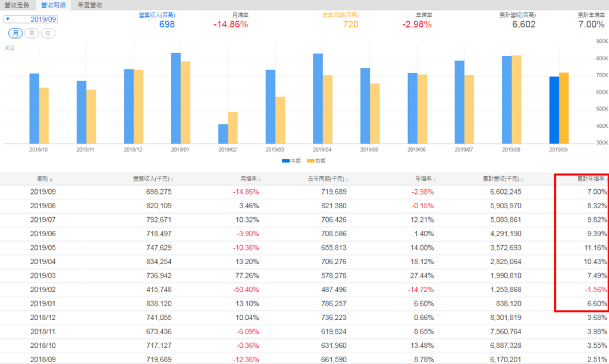The width and height of the screenshot is (609, 364).
Task: Click the 2019/02 row period cell
Action: click(x=43, y=290)
